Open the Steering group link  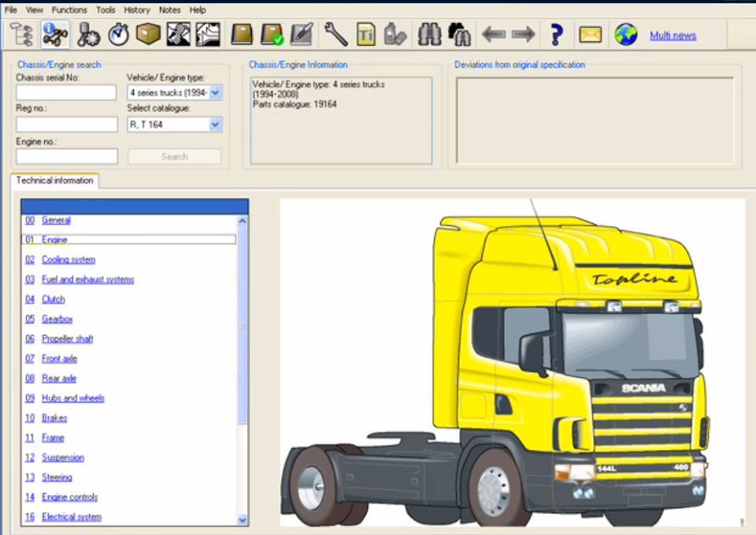tap(57, 477)
